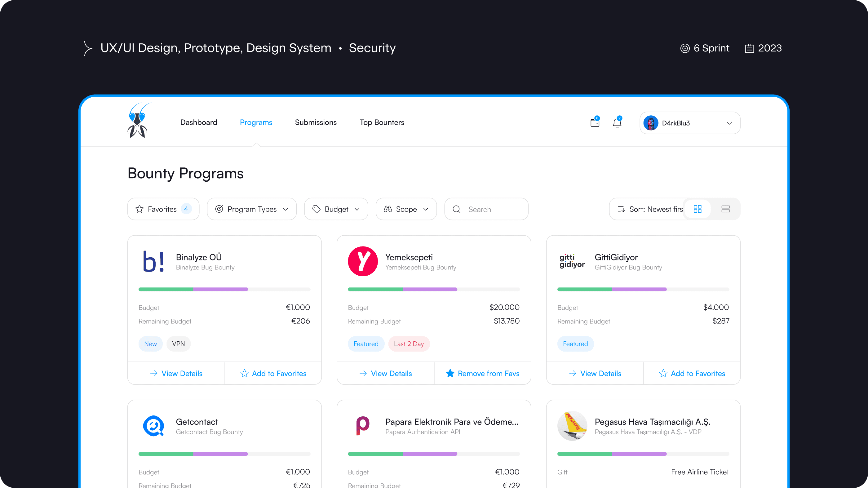Open the Submissions tab
The image size is (868, 488).
pyautogui.click(x=316, y=122)
